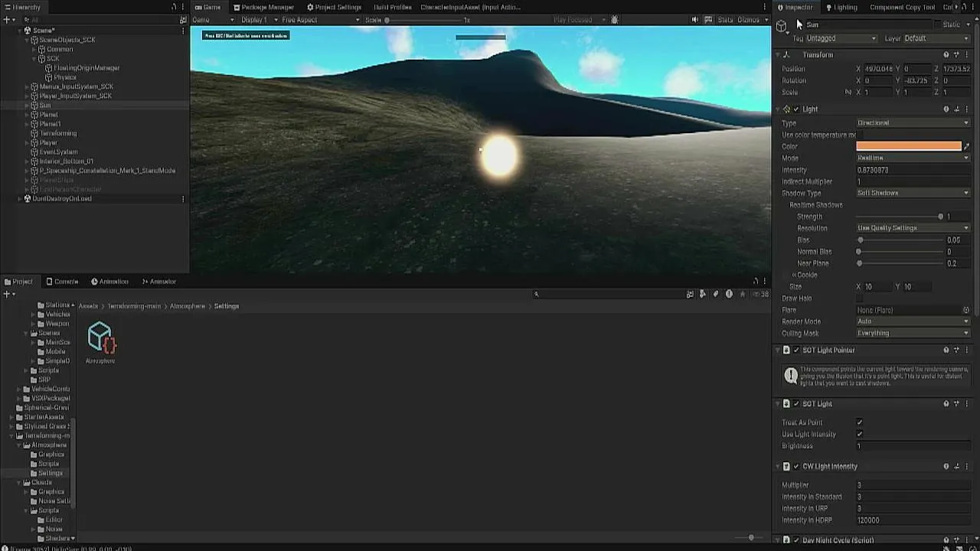Open light Type dropdown Directional
This screenshot has height=551, width=980.
point(913,123)
